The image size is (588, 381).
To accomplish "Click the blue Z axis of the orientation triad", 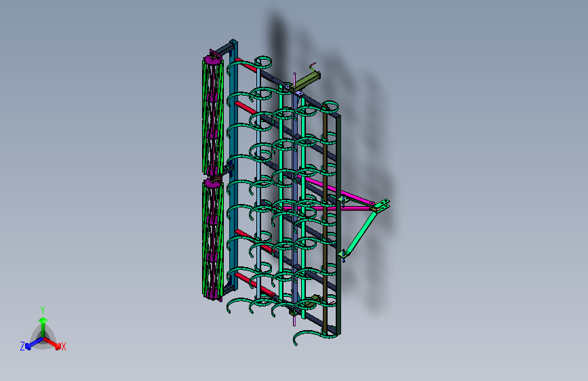I will pyautogui.click(x=34, y=343).
